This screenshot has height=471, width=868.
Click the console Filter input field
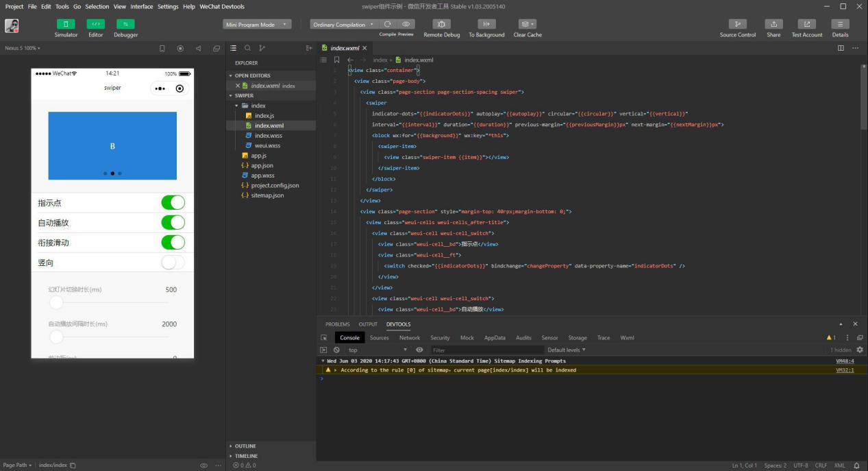click(486, 350)
